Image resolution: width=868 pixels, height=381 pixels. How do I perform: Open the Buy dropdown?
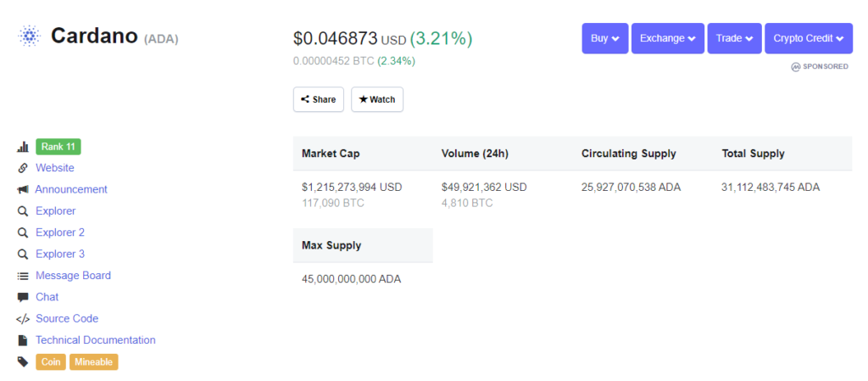tap(605, 38)
